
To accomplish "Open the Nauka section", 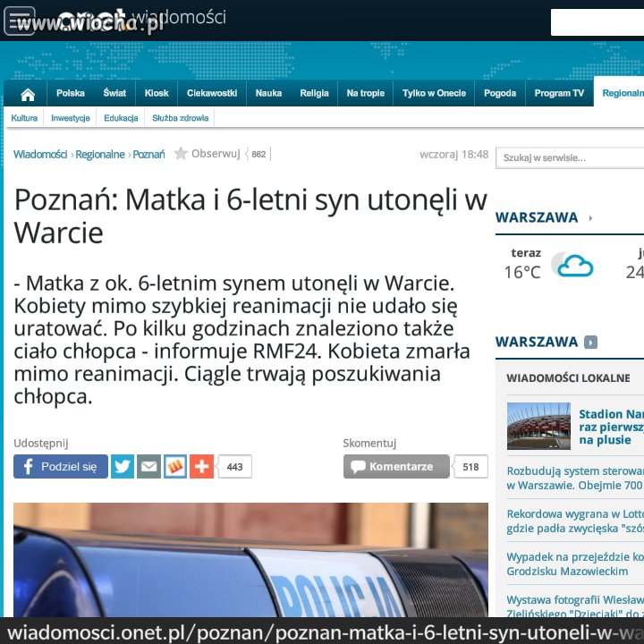I will [268, 93].
